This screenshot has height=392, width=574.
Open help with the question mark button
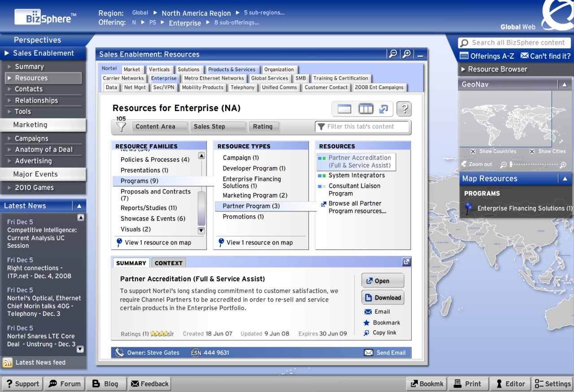(404, 109)
